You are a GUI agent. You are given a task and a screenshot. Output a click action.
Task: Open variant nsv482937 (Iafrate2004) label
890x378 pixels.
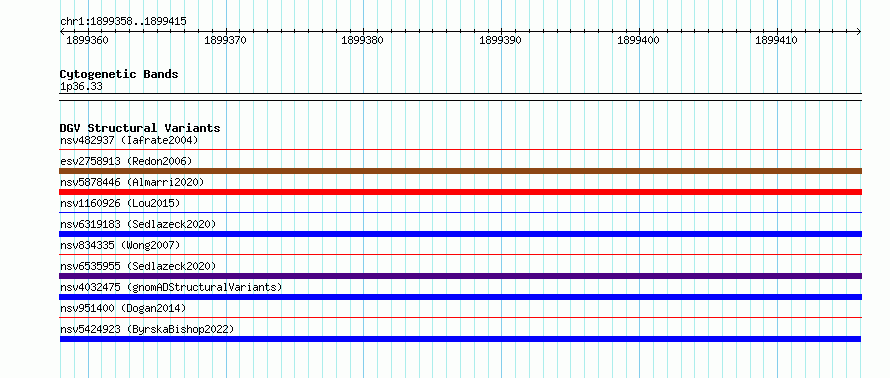pyautogui.click(x=129, y=140)
